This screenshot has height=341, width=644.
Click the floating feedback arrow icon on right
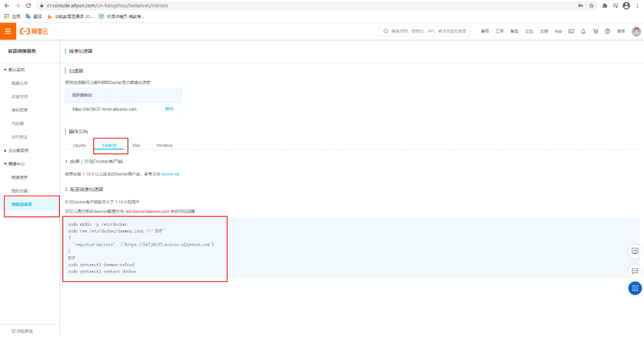(x=635, y=251)
